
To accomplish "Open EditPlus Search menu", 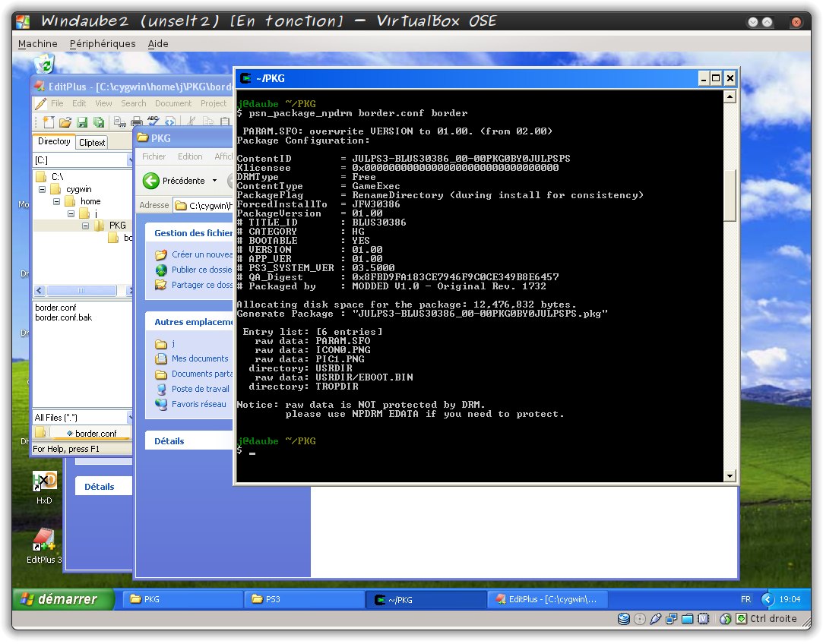I will [x=133, y=103].
